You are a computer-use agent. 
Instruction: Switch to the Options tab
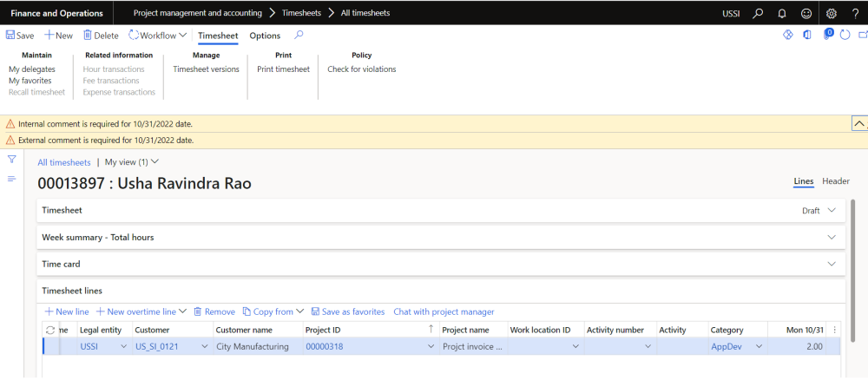pos(265,36)
